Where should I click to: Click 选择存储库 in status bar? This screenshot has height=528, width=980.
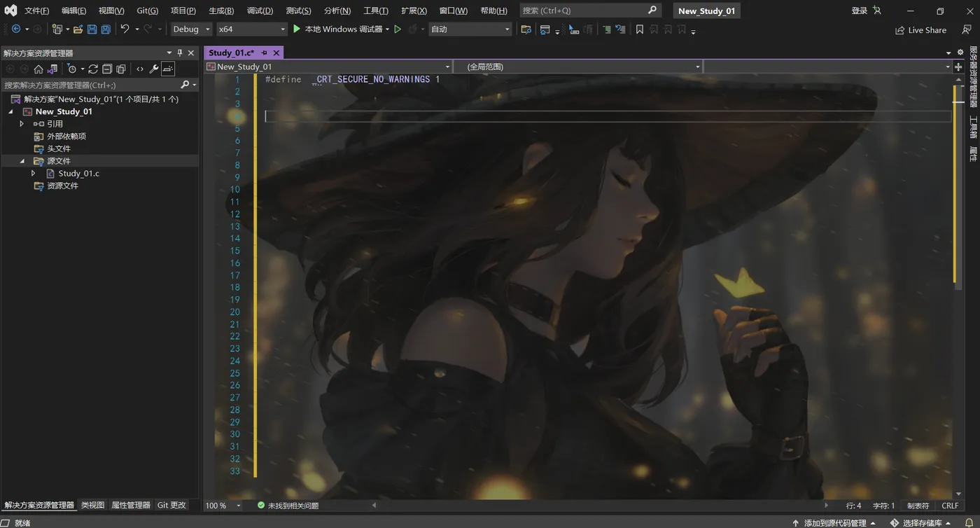coord(921,522)
